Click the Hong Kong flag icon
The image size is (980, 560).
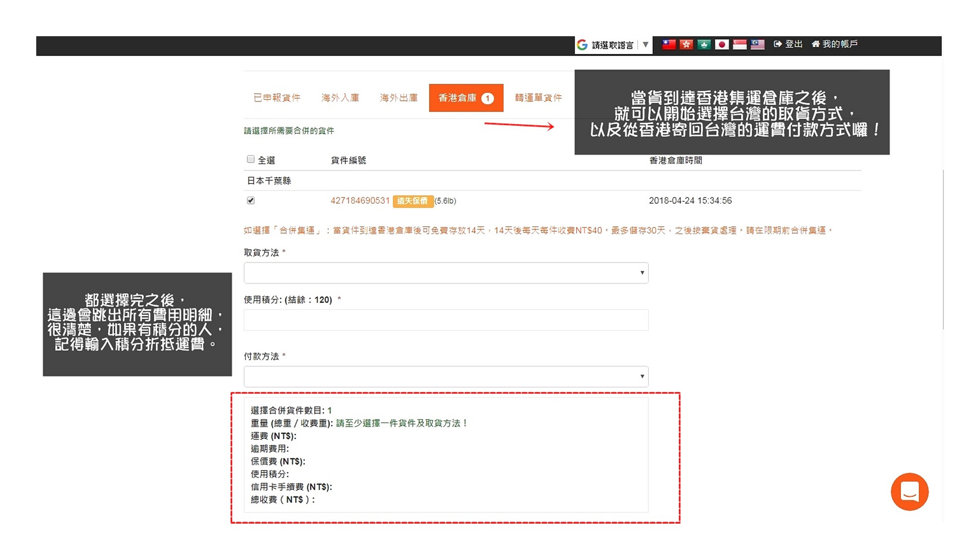pos(686,44)
